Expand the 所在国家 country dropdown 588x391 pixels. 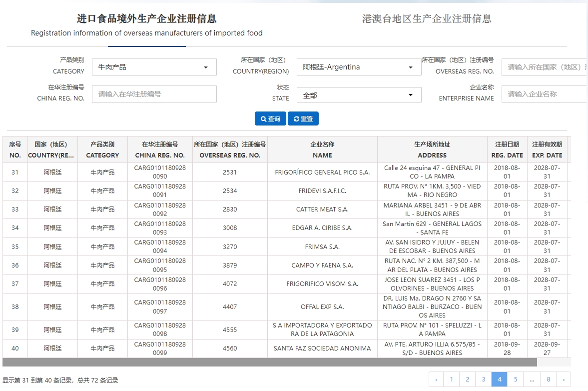click(359, 67)
